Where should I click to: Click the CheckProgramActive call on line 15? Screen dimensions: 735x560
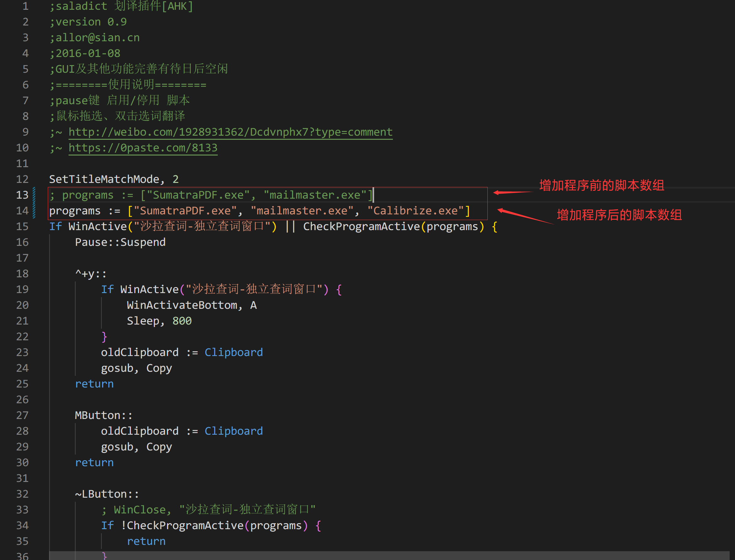[x=361, y=227]
